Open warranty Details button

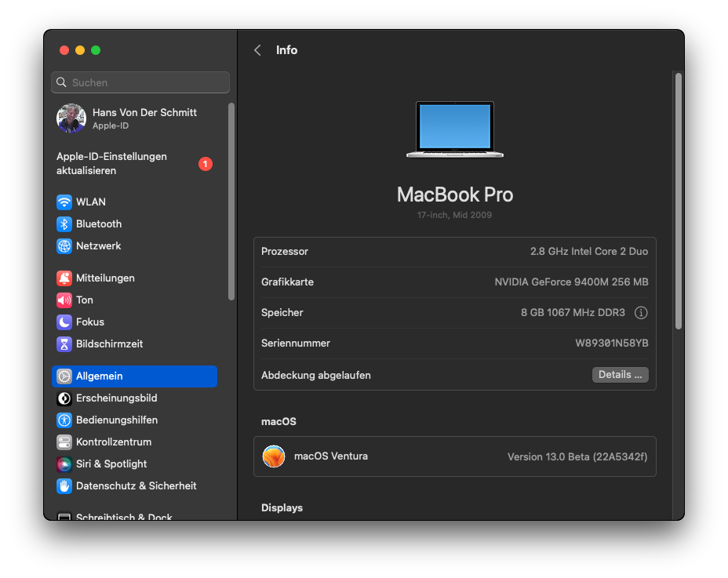[x=621, y=375]
